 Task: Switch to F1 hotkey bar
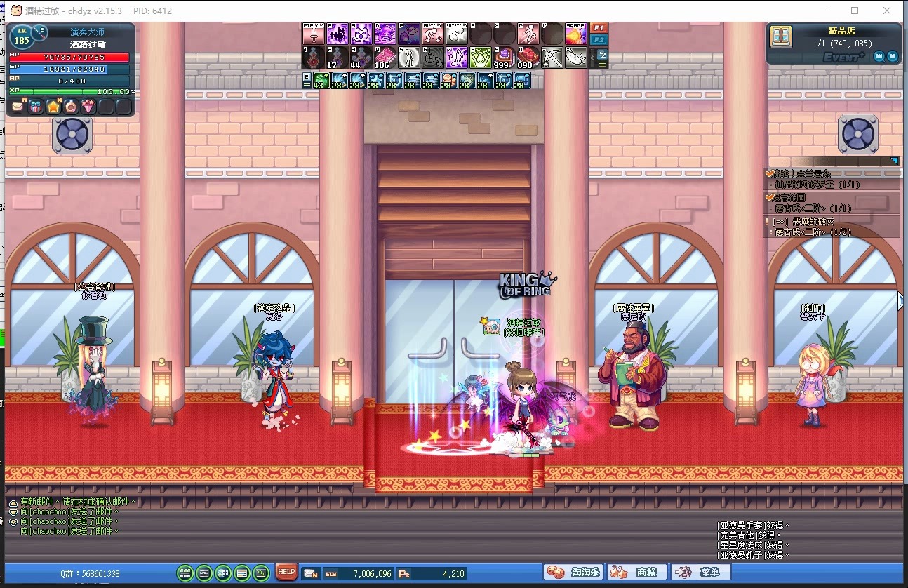(x=599, y=28)
